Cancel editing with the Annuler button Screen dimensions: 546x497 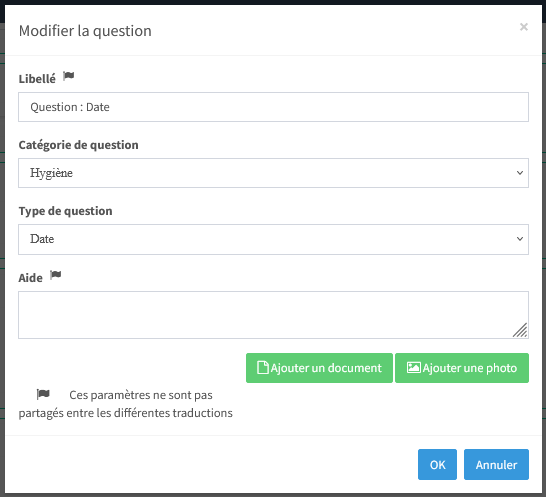496,465
